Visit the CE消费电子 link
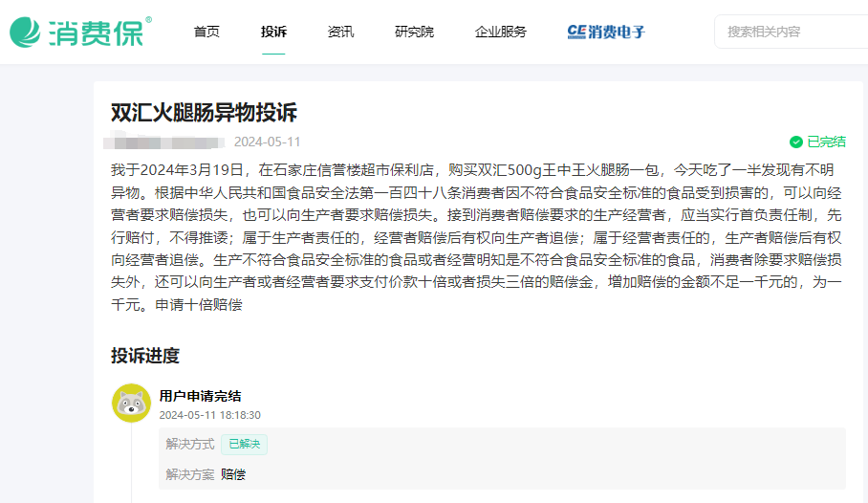 coord(606,32)
